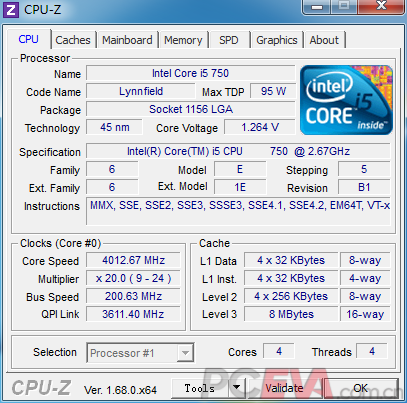Click the processor Name field Intel Core i5 750
Viewport: 407px width, 403px height.
point(190,73)
